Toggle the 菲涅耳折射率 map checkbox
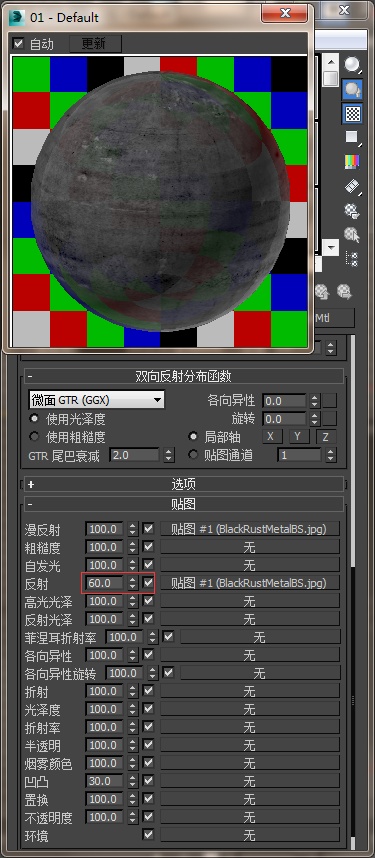 (x=168, y=637)
